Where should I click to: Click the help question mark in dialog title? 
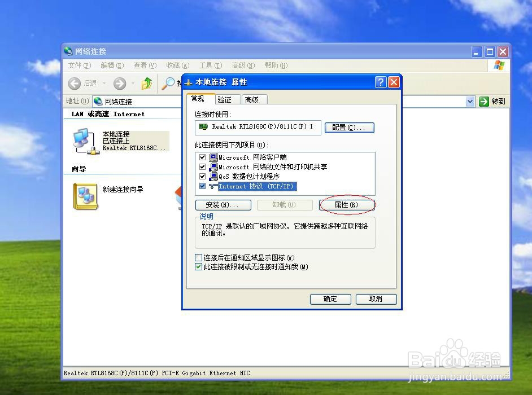pyautogui.click(x=381, y=82)
